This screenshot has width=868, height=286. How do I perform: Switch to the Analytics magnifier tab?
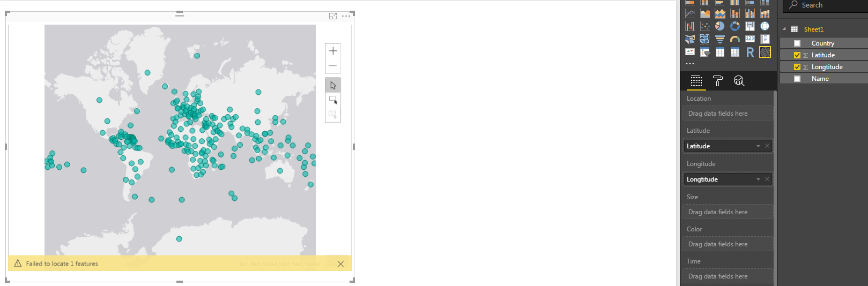[739, 81]
